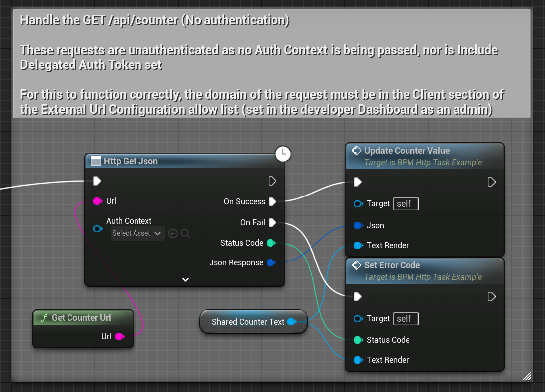
Task: Open the Auth Context Select Asset dropdown
Action: [137, 233]
